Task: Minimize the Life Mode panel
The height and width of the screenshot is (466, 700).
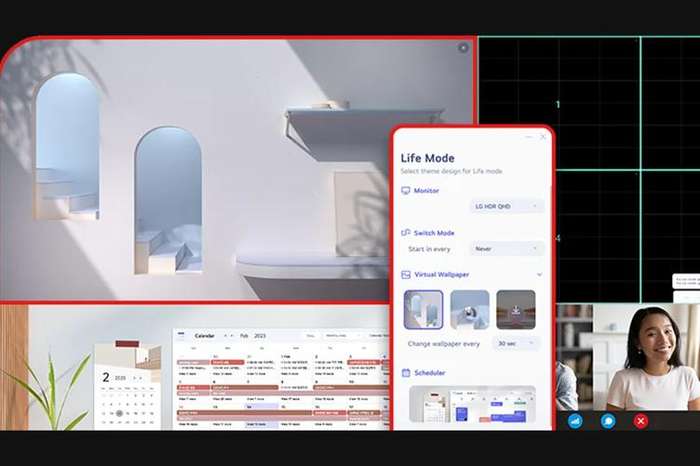Action: coord(529,137)
